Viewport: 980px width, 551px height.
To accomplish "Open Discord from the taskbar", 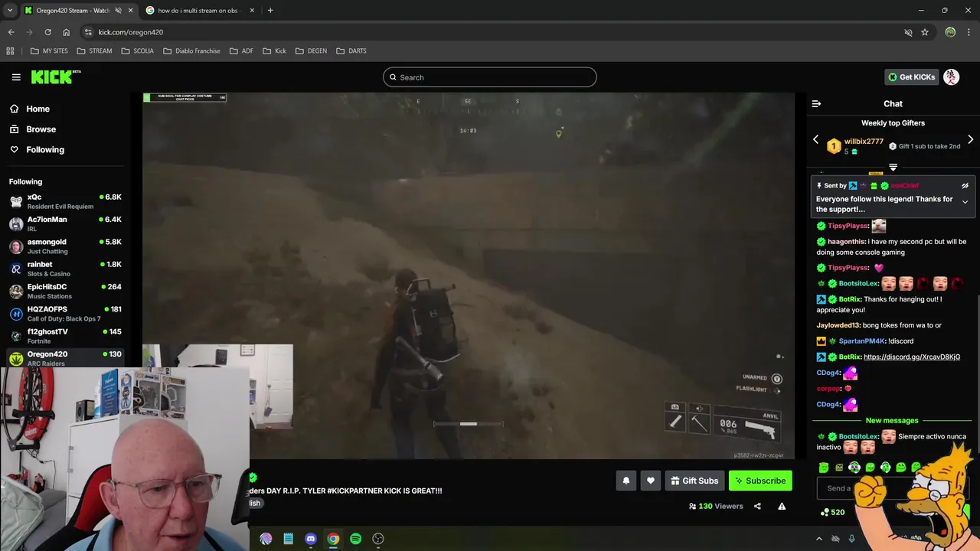I will click(x=311, y=539).
